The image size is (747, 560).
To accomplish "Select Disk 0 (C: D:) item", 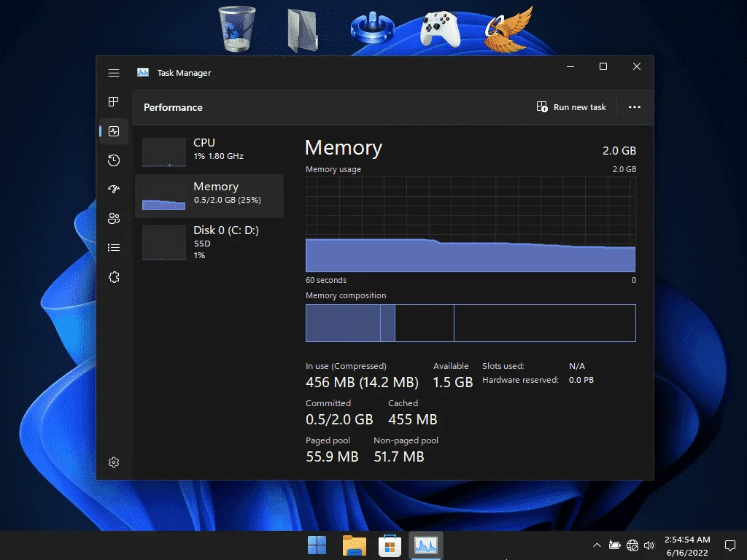I will pyautogui.click(x=209, y=242).
